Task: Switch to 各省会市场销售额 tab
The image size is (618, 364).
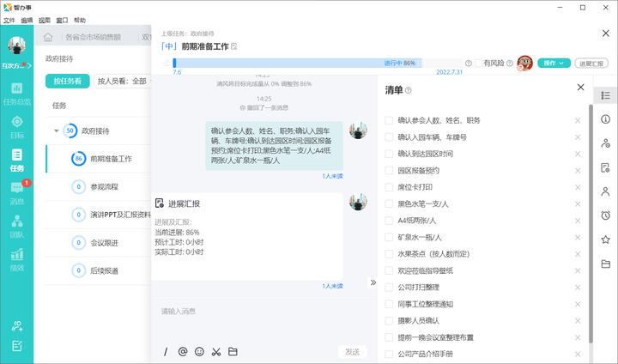Action: pos(93,37)
